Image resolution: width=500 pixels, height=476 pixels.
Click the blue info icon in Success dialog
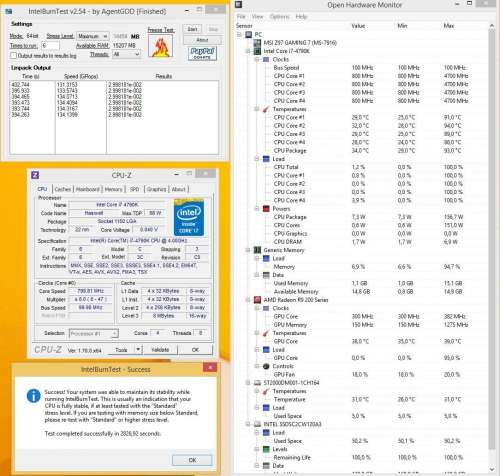click(x=33, y=396)
